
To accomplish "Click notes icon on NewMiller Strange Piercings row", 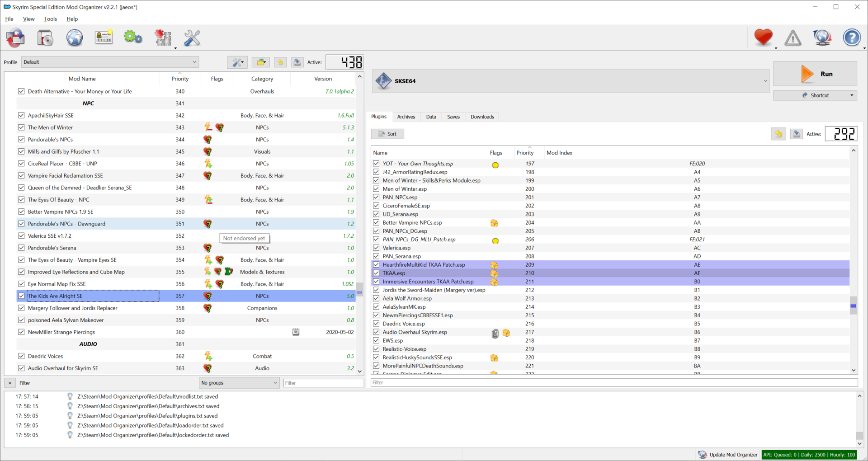I will 296,332.
